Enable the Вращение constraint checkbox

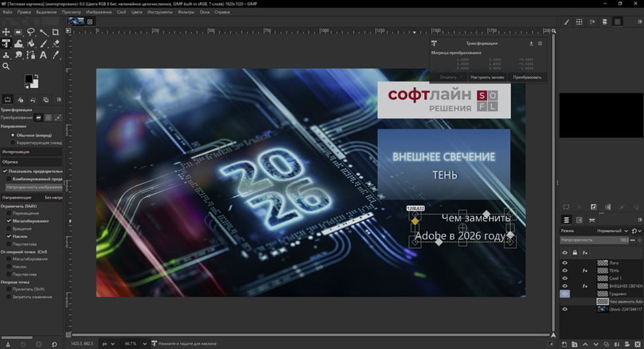click(9, 228)
